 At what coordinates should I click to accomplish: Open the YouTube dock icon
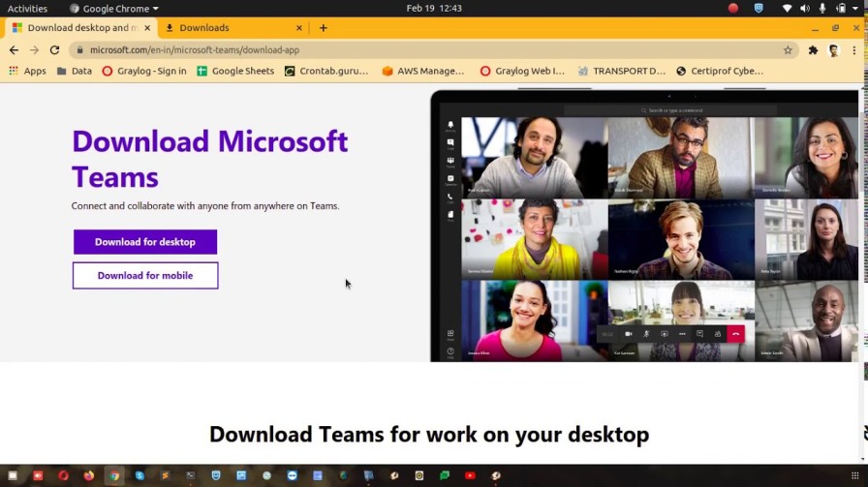click(x=470, y=475)
